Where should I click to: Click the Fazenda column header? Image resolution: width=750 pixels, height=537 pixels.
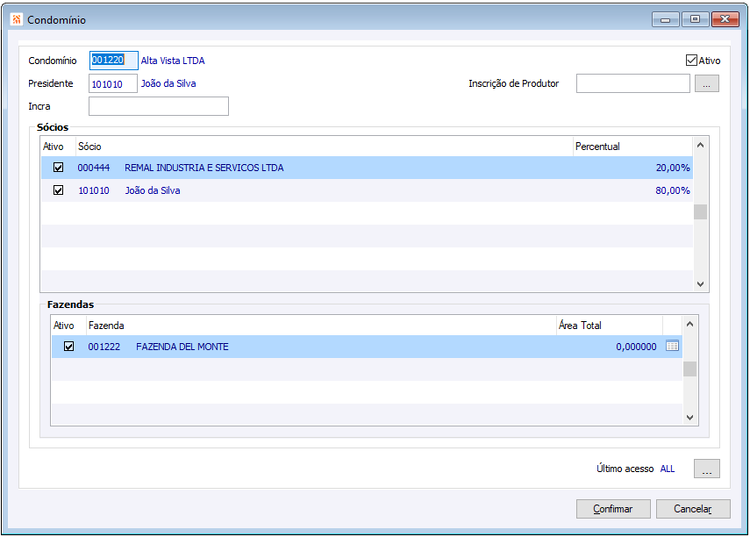click(x=321, y=326)
